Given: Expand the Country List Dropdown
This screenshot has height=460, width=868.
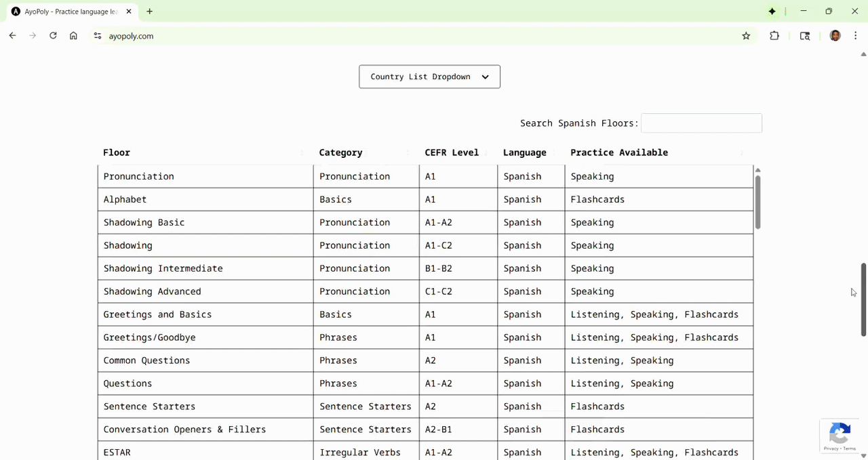Looking at the screenshot, I should tap(429, 77).
